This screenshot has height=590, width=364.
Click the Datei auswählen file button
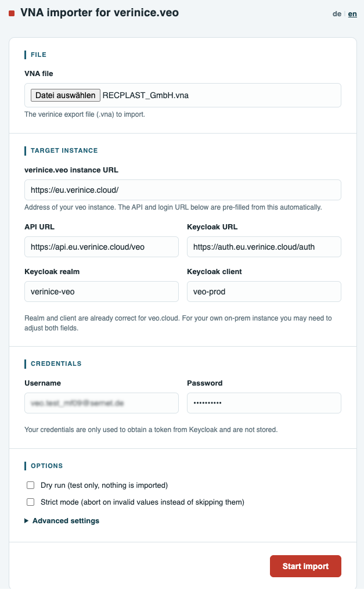tap(66, 95)
